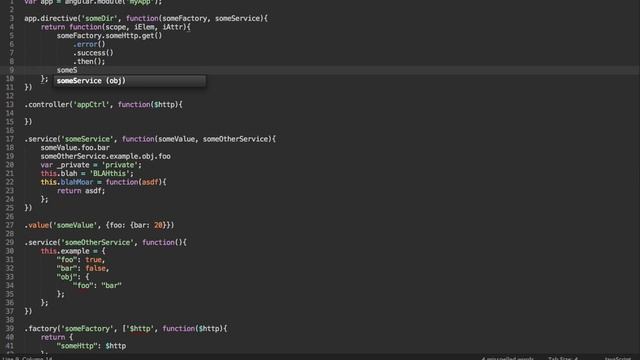Screen dimensions: 640x360
Task: Click the 'appCtrl' string in .controller
Action: pyautogui.click(x=91, y=104)
